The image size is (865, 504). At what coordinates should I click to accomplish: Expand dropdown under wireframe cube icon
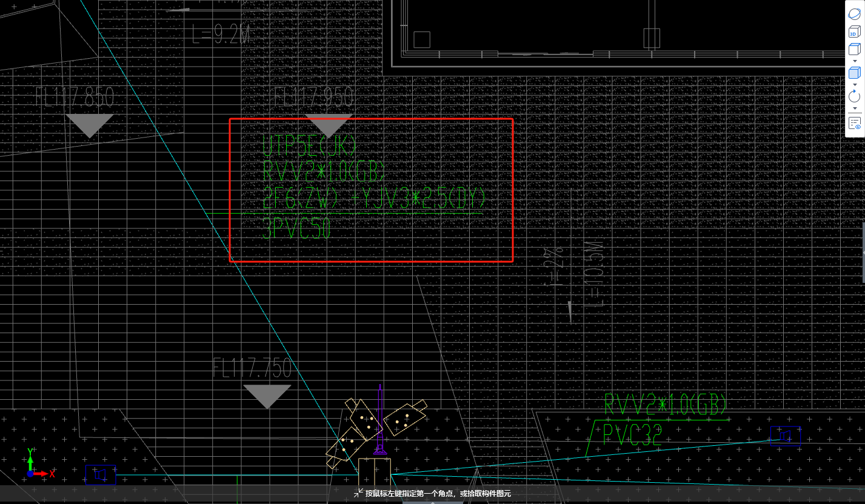tap(855, 61)
